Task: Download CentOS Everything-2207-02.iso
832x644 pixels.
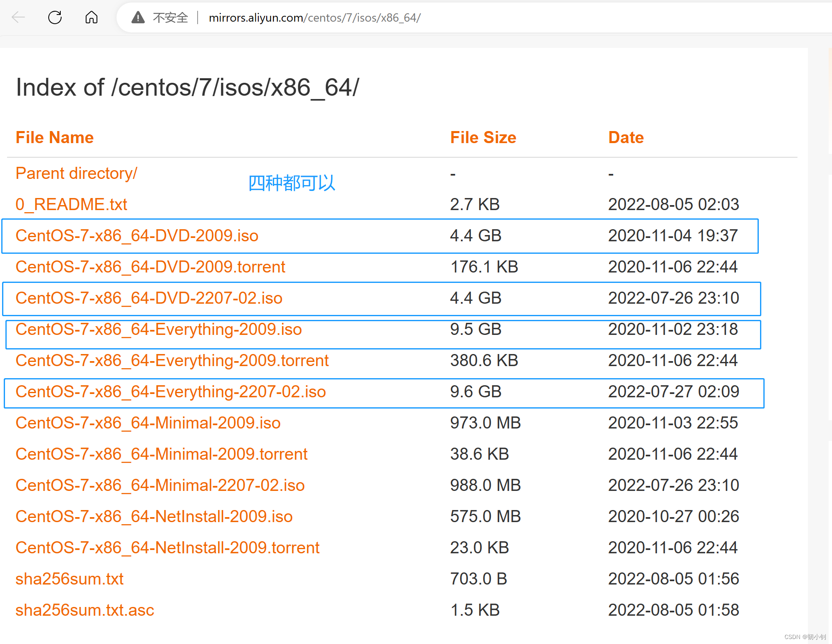Action: pos(171,391)
